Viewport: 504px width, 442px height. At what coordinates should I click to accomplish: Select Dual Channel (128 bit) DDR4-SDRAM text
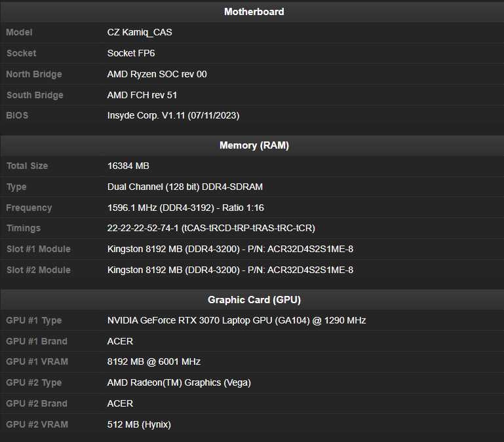pos(185,187)
